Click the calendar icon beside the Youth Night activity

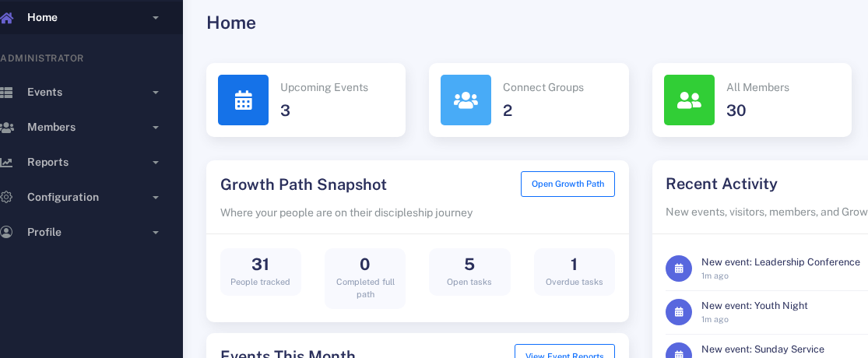point(679,312)
